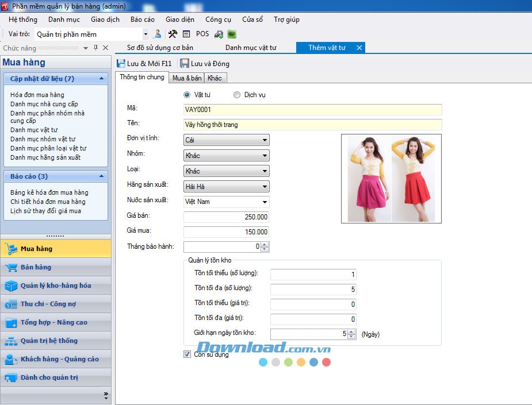Click the user account icon beside role selector
Image resolution: width=532 pixels, height=405 pixels.
click(x=158, y=34)
